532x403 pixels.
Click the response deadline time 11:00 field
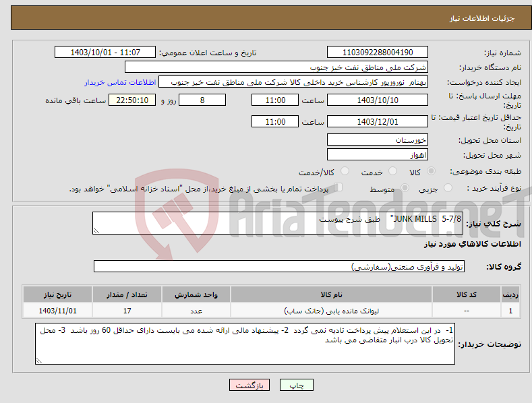click(x=275, y=100)
